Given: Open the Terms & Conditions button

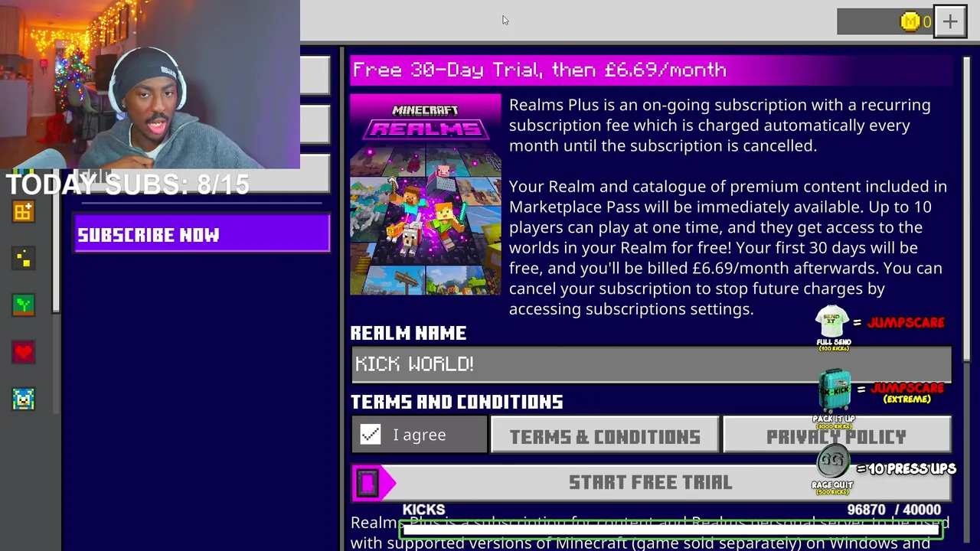Looking at the screenshot, I should click(605, 436).
